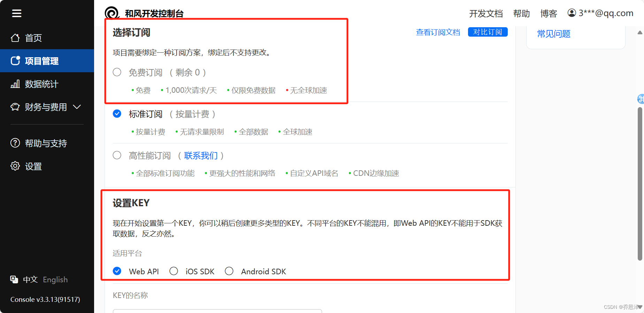
Task: Open 帮助 in top navigation
Action: [521, 14]
